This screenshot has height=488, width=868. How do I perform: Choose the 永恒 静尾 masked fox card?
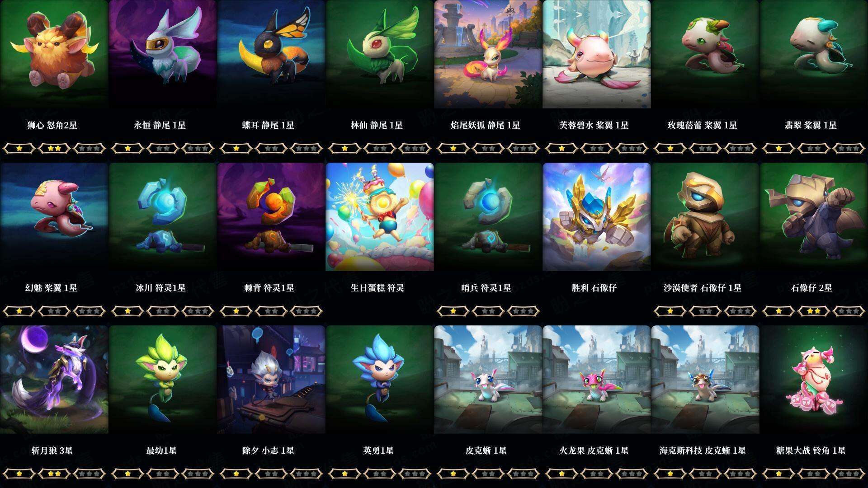pyautogui.click(x=162, y=54)
